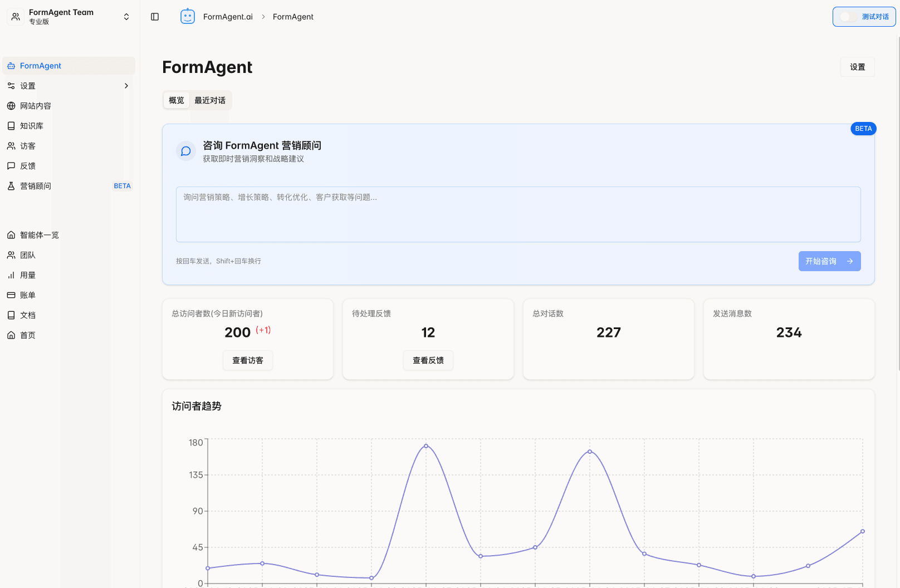Click the bar chart icon for 用量
This screenshot has width=900, height=588.
tap(11, 275)
